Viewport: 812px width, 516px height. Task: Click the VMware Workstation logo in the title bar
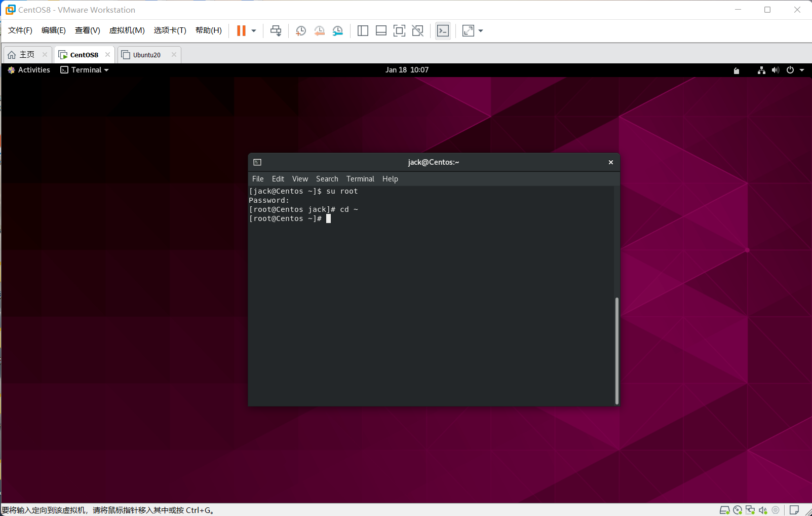[10, 10]
